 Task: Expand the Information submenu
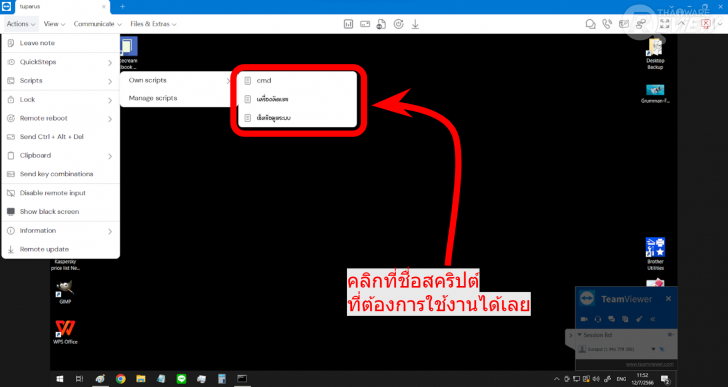60,231
